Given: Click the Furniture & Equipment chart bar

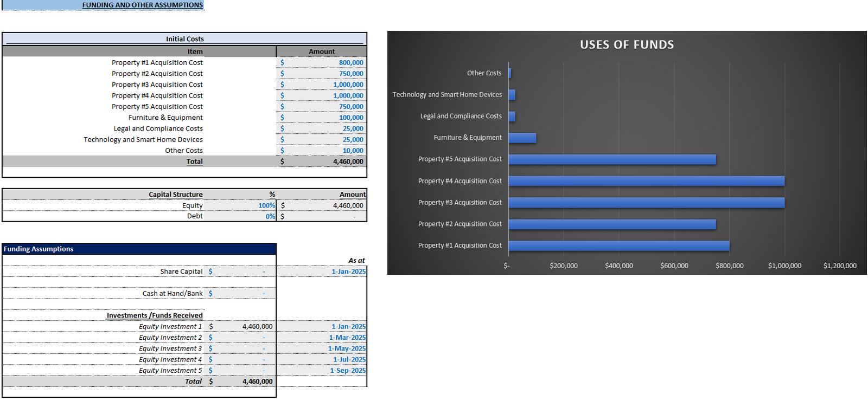Looking at the screenshot, I should click(x=522, y=138).
